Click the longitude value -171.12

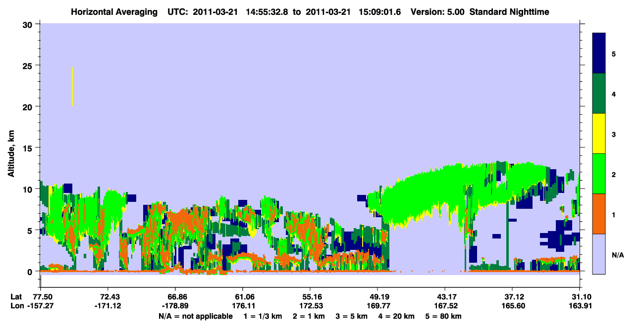point(107,306)
